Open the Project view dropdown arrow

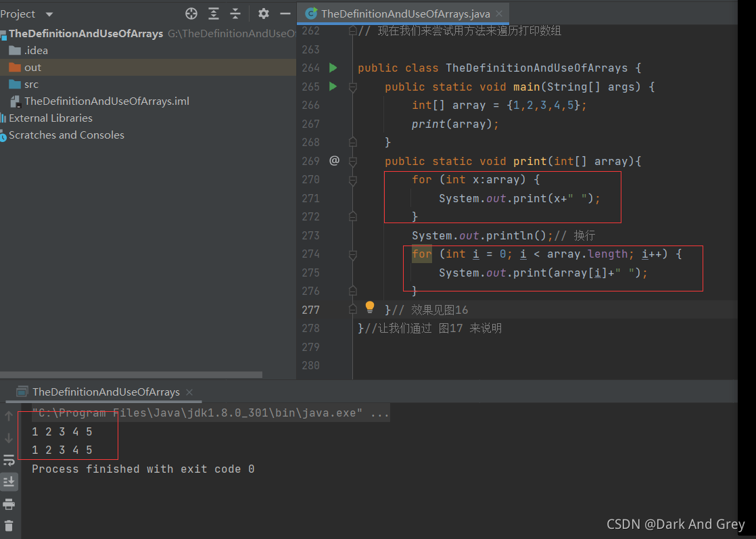pyautogui.click(x=49, y=14)
